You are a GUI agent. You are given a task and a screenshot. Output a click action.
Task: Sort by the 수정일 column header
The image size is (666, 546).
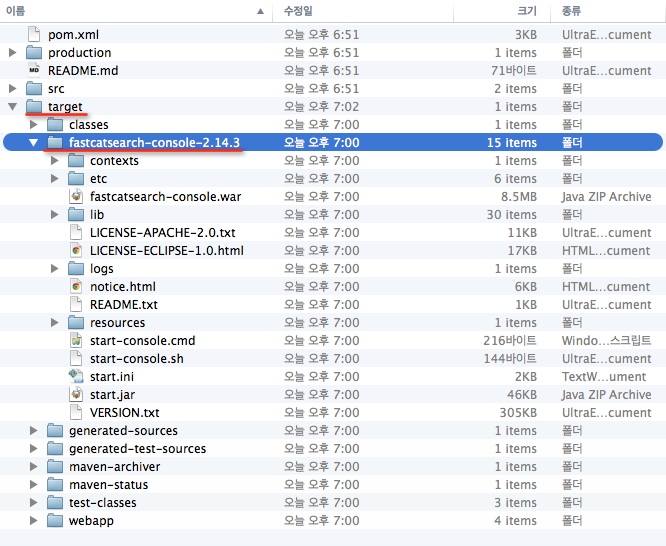[x=363, y=11]
